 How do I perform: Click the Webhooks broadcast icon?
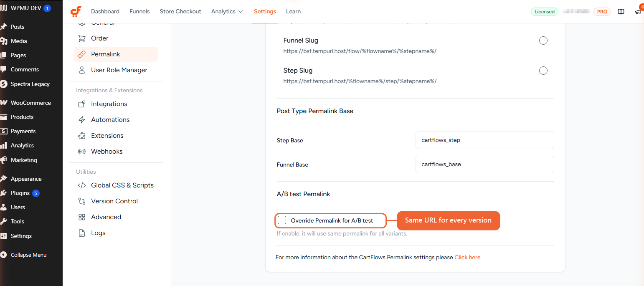[82, 152]
